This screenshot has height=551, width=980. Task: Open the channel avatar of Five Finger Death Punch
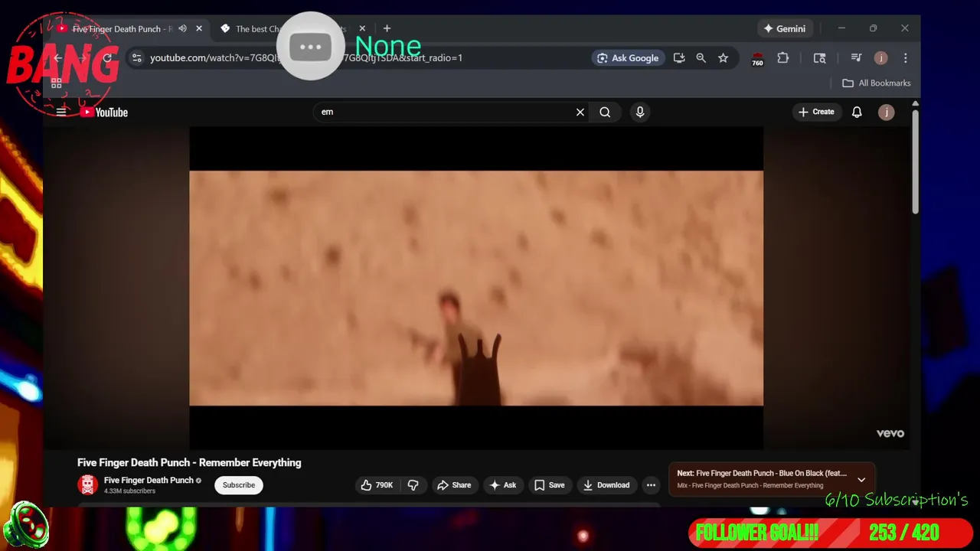click(88, 484)
